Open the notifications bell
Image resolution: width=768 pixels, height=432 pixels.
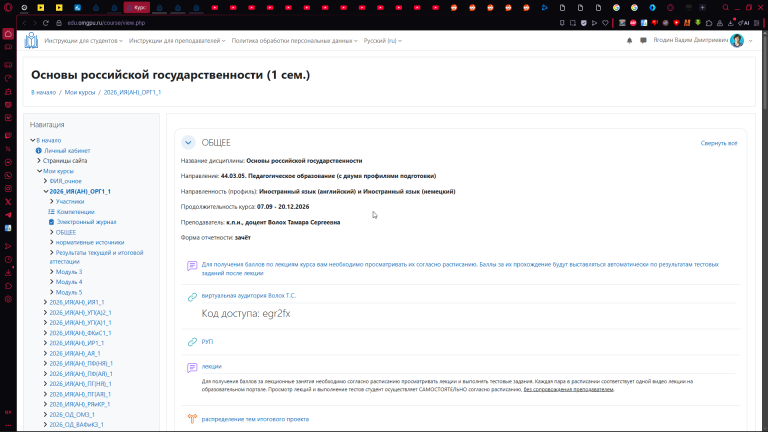629,41
